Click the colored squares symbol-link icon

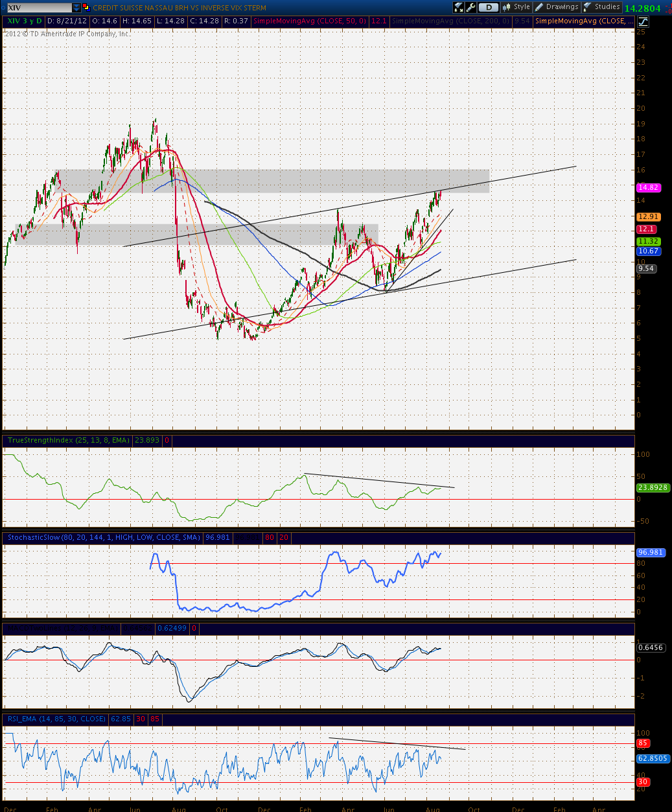[x=86, y=7]
